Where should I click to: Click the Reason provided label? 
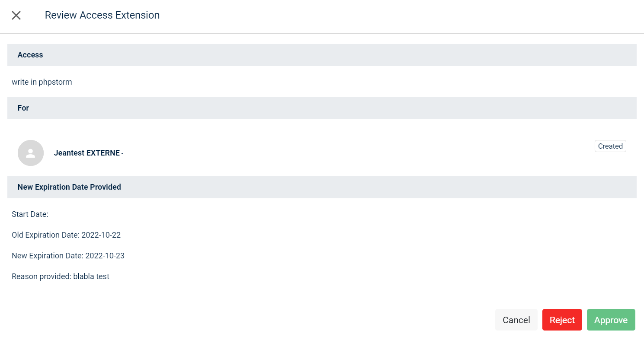click(41, 277)
